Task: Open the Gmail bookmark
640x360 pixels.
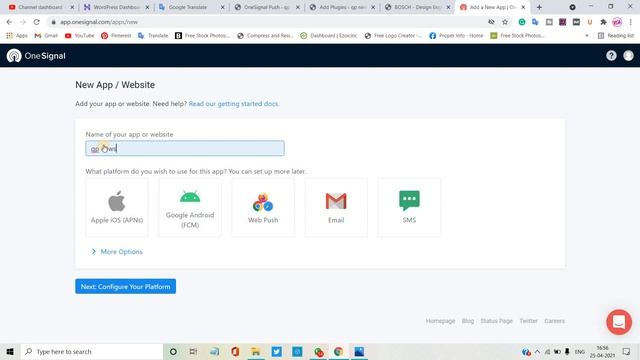Action: pos(46,36)
